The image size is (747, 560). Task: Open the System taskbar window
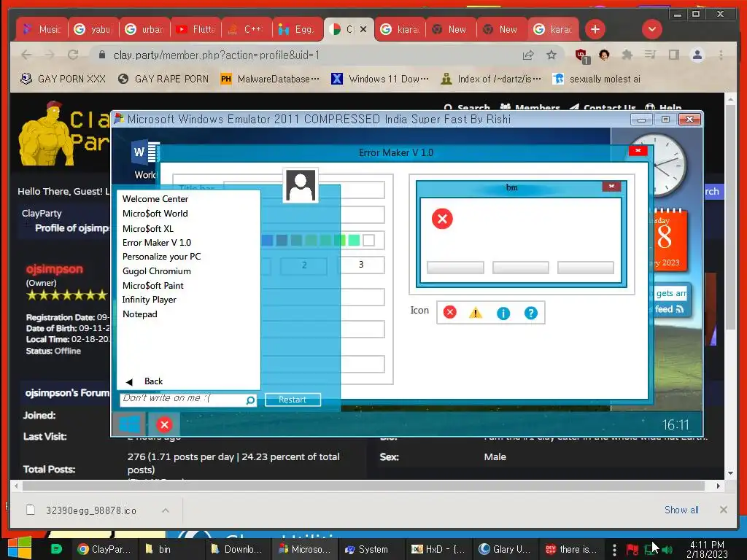click(x=367, y=550)
